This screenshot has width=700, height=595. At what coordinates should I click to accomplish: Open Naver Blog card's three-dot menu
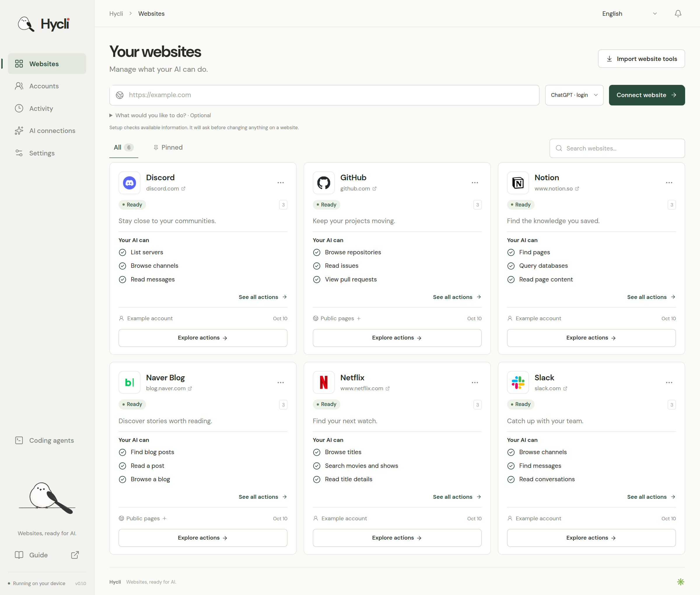tap(280, 382)
